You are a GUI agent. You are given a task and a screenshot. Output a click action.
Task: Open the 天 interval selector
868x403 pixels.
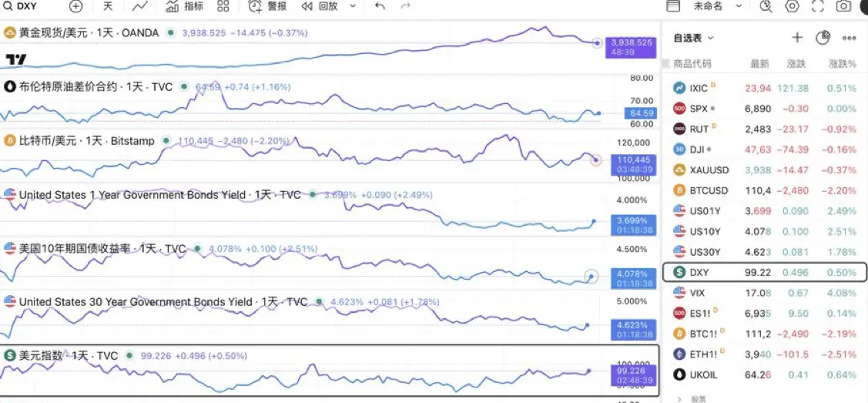pyautogui.click(x=108, y=7)
